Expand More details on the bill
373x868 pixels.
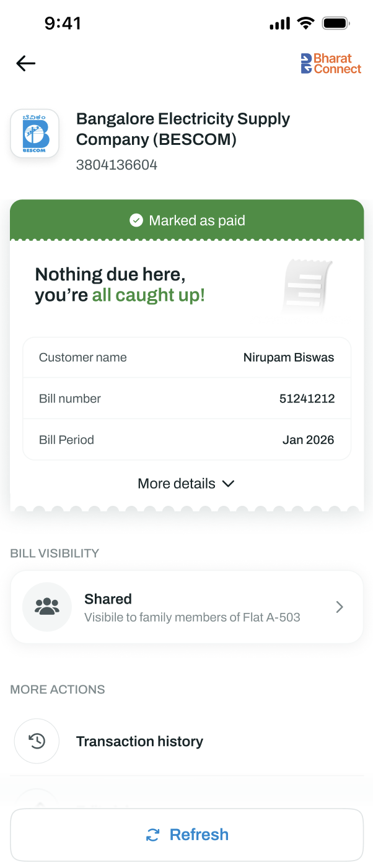pos(186,484)
